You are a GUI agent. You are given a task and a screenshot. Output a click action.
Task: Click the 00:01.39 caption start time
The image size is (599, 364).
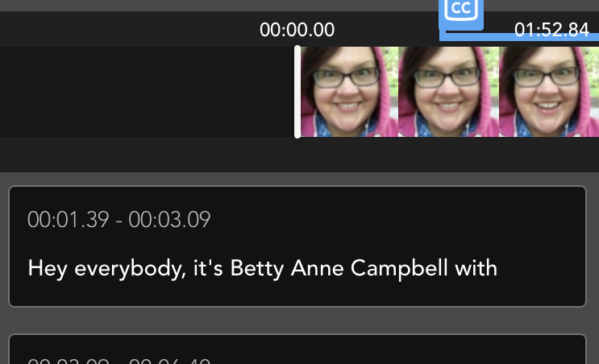click(69, 219)
